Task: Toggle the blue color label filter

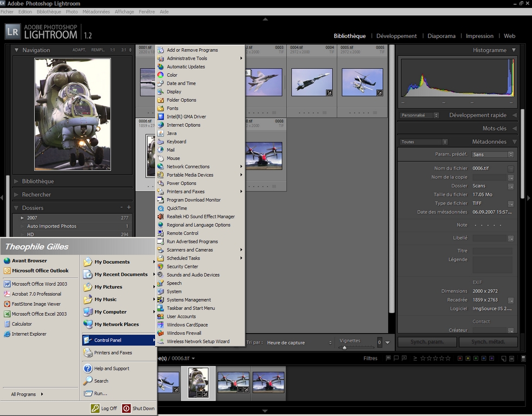Action: 484,358
